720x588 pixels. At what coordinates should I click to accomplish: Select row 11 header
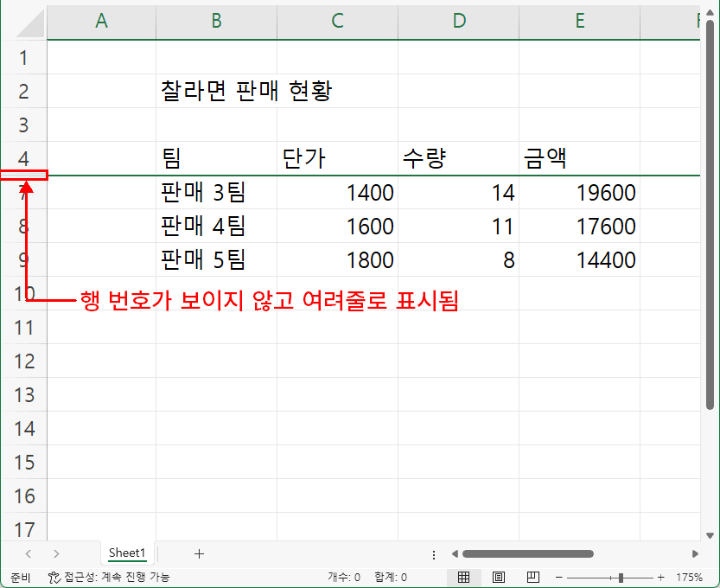click(23, 327)
